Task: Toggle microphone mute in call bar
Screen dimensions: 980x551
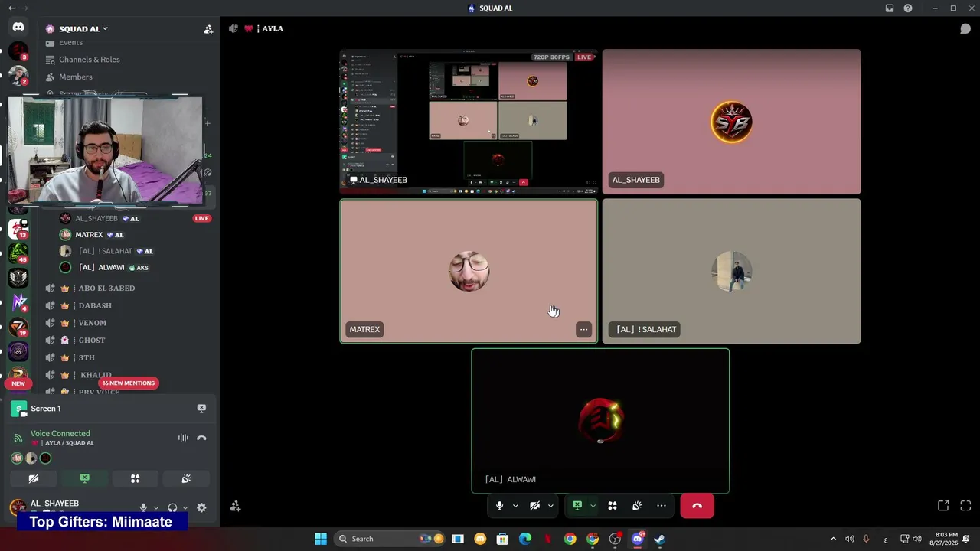Action: click(500, 506)
